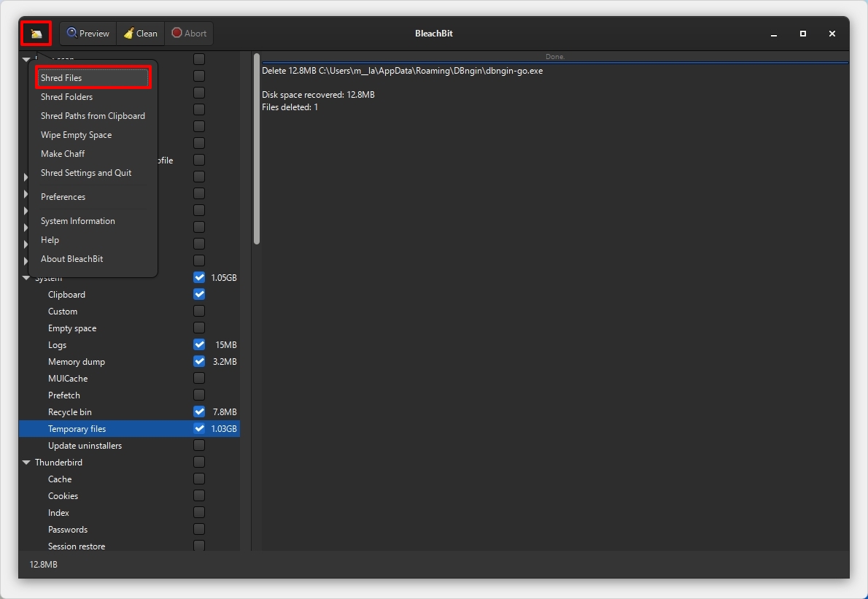Image resolution: width=868 pixels, height=599 pixels.
Task: Enable the Empty space checkbox
Action: point(199,328)
